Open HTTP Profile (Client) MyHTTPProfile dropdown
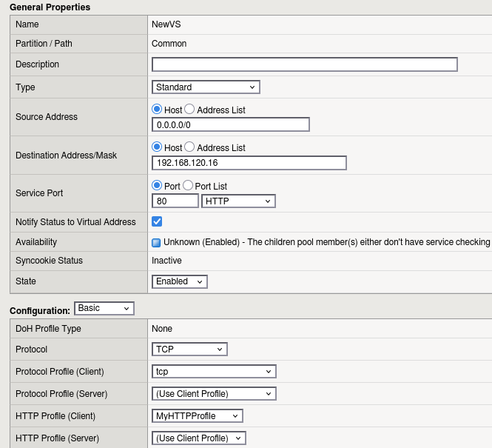 pyautogui.click(x=198, y=416)
